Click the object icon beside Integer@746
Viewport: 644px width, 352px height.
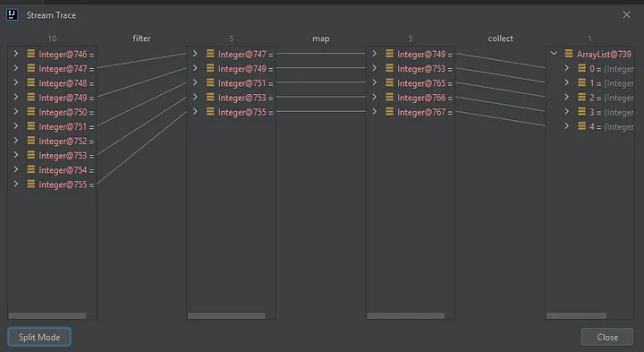click(30, 54)
